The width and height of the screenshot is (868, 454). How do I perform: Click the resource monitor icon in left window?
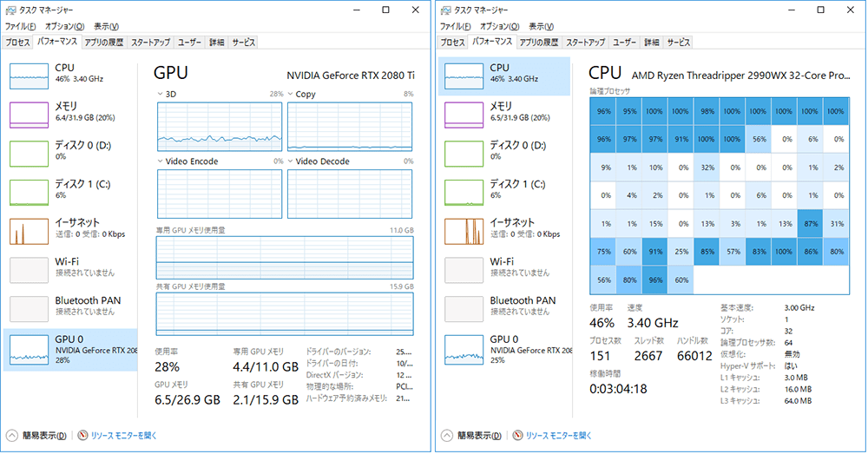pyautogui.click(x=83, y=435)
